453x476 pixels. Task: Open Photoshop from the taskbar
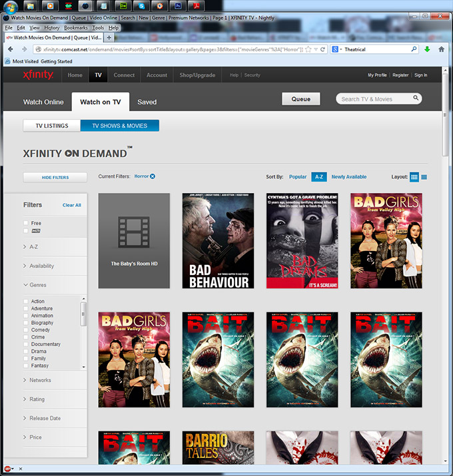[x=178, y=6]
